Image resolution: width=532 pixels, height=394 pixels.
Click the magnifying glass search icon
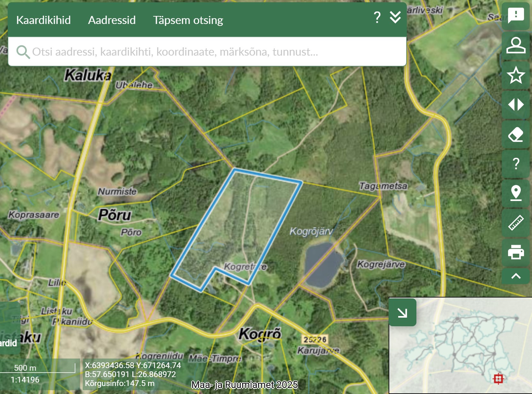[x=23, y=52]
